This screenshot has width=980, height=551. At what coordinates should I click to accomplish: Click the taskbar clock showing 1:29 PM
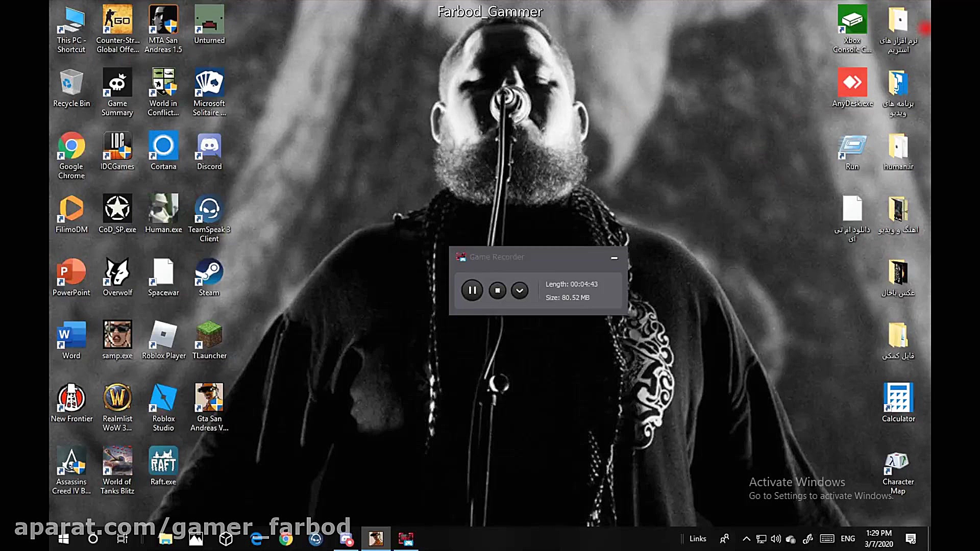pos(878,539)
